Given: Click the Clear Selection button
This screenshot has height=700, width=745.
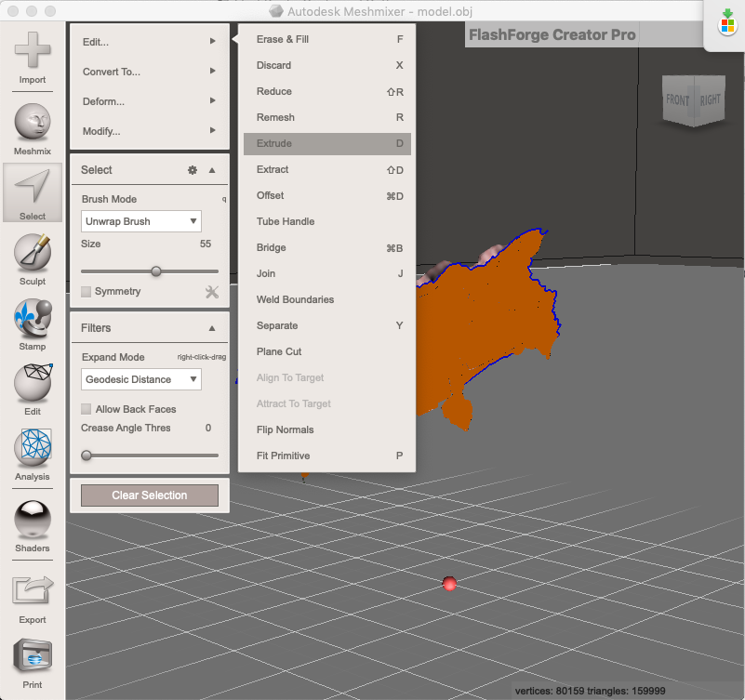Looking at the screenshot, I should coord(150,495).
